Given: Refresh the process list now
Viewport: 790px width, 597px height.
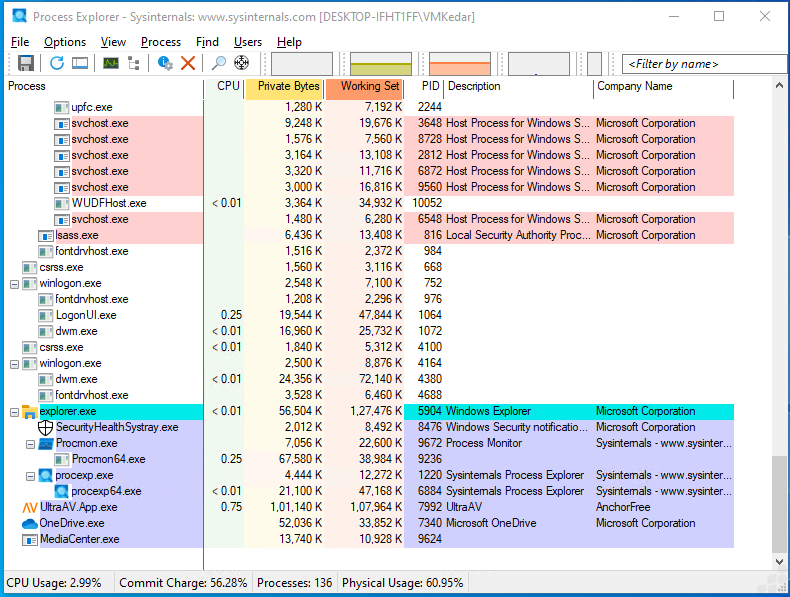Looking at the screenshot, I should (57, 63).
